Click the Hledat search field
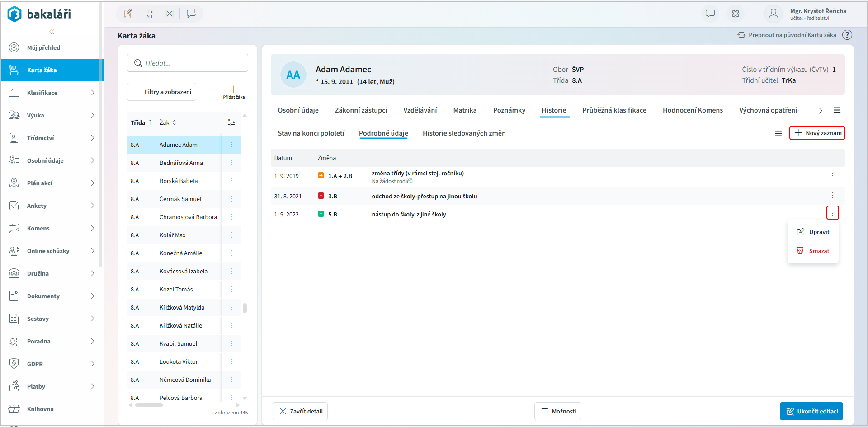The height and width of the screenshot is (427, 868). pyautogui.click(x=188, y=63)
